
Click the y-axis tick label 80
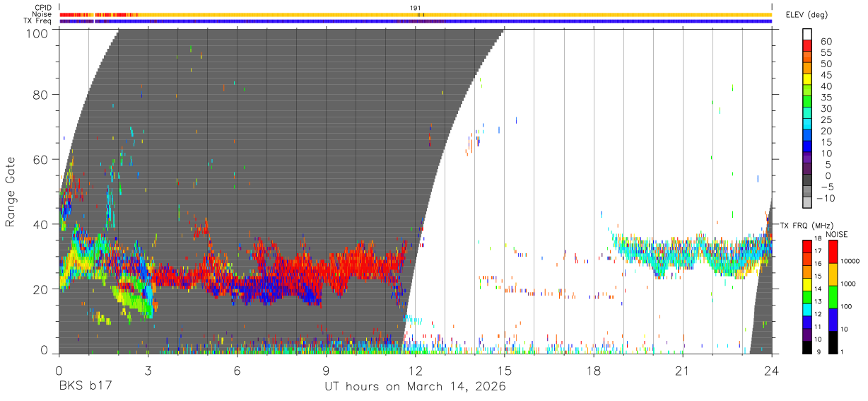tap(42, 95)
